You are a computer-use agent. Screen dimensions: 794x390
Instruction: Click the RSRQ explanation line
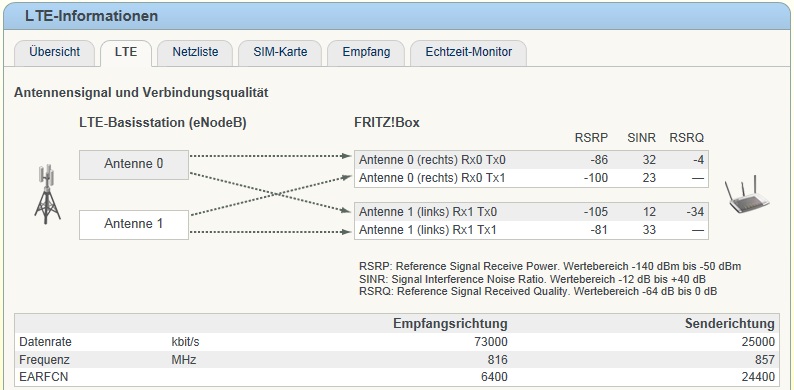[538, 291]
